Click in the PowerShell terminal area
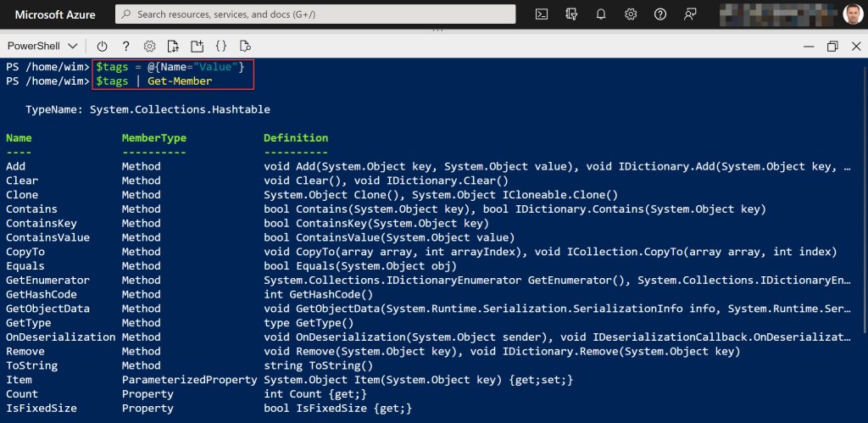This screenshot has height=423, width=868. pos(509,254)
